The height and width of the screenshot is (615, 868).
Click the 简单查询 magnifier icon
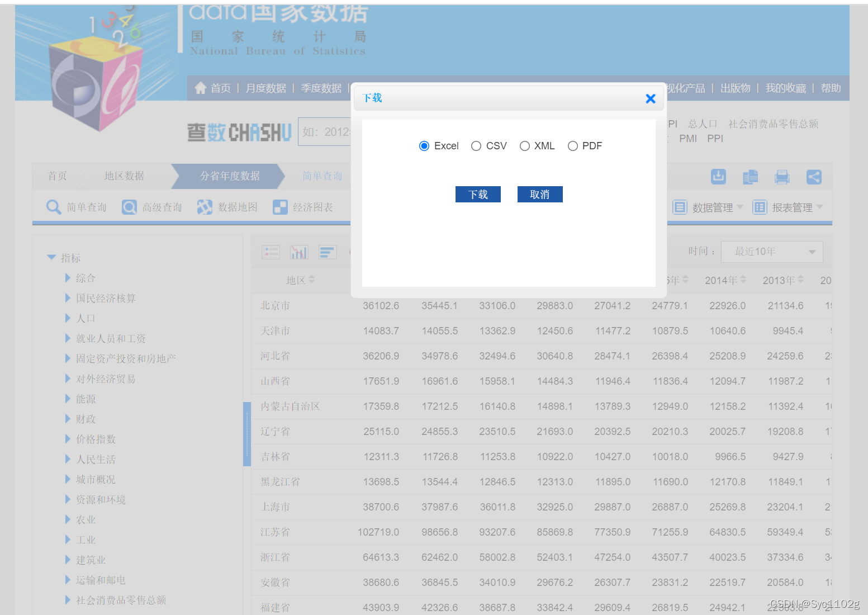click(54, 207)
